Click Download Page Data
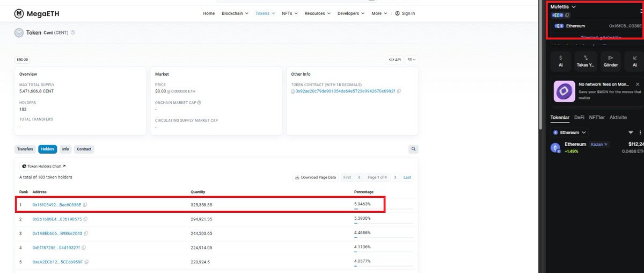 pos(315,177)
